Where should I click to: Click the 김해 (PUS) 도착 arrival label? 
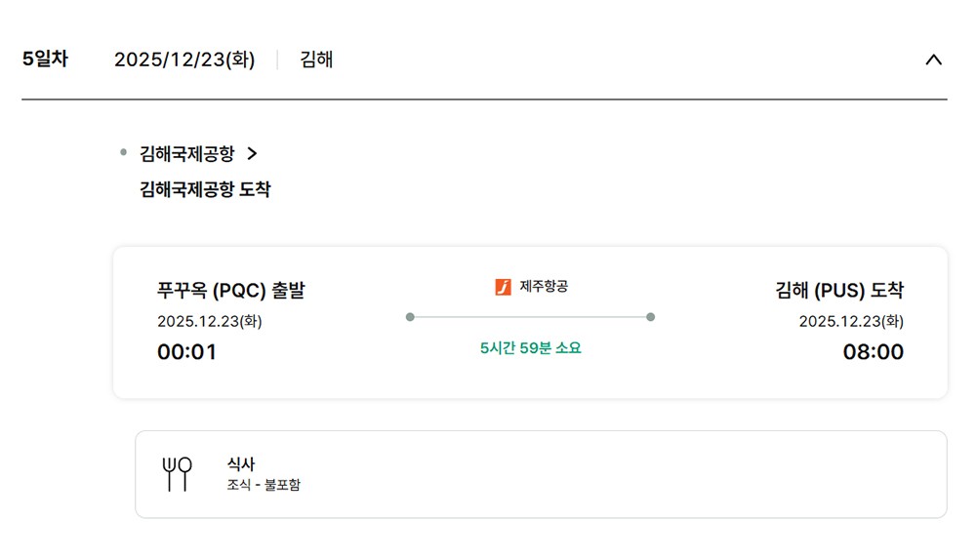pyautogui.click(x=839, y=291)
